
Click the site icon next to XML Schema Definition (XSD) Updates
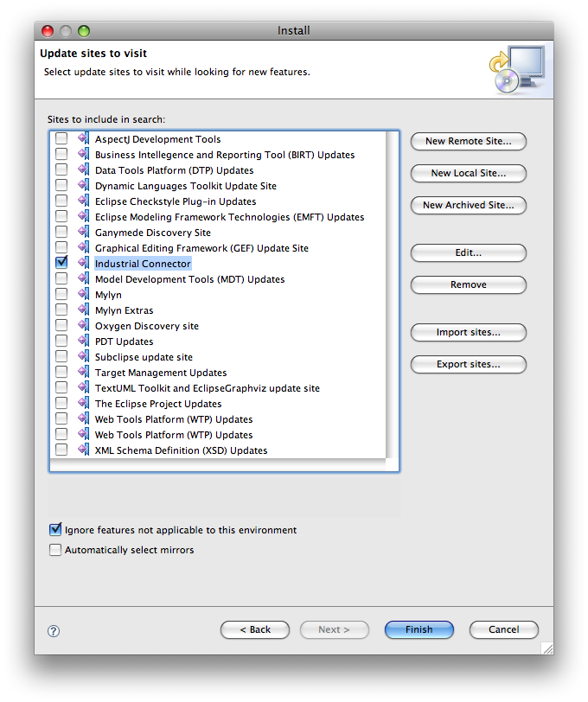pos(83,450)
